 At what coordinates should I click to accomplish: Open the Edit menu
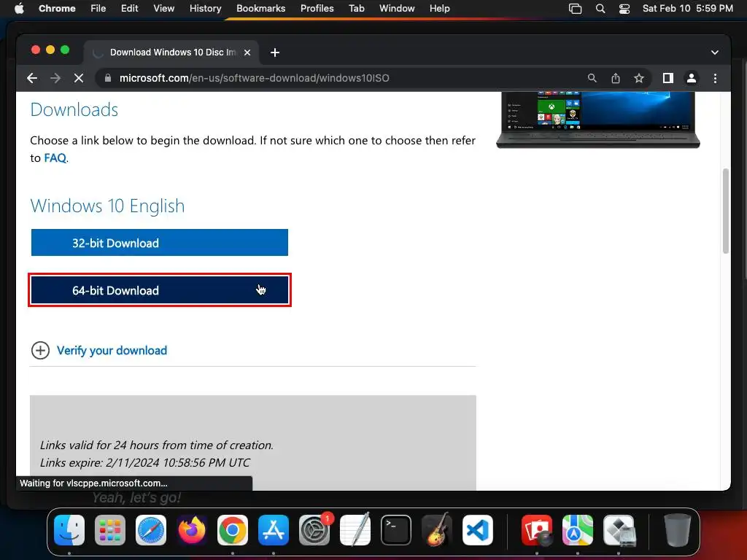point(129,9)
